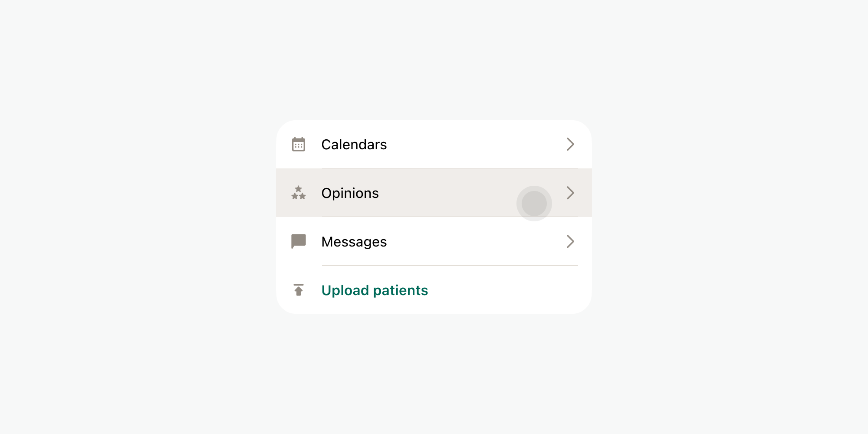
Task: Click the letter "M" of Messages
Action: click(328, 242)
